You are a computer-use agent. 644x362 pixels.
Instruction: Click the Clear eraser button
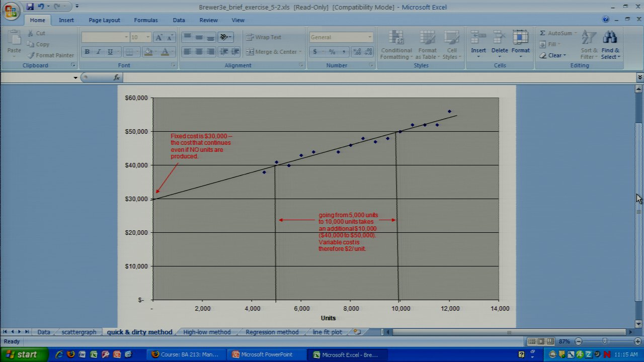coord(552,55)
